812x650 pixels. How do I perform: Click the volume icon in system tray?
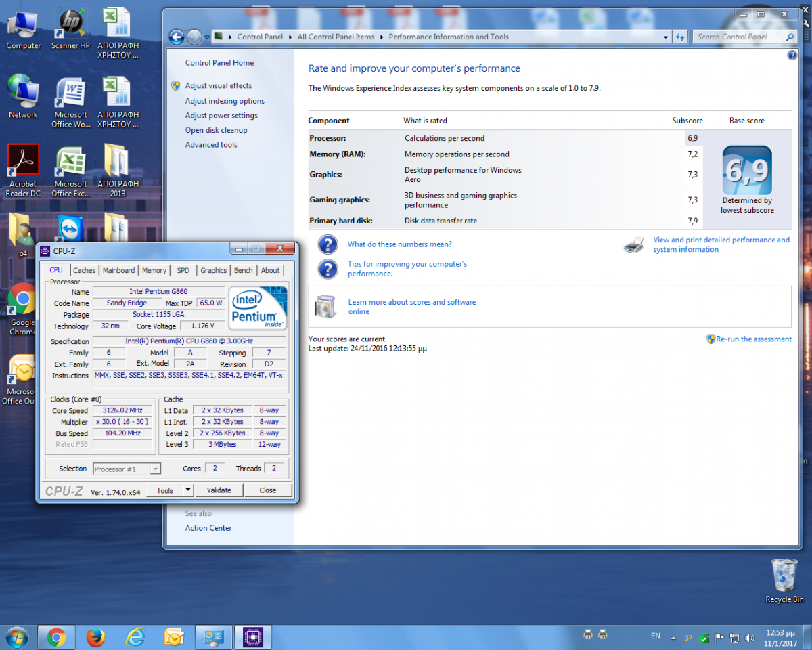click(x=750, y=638)
